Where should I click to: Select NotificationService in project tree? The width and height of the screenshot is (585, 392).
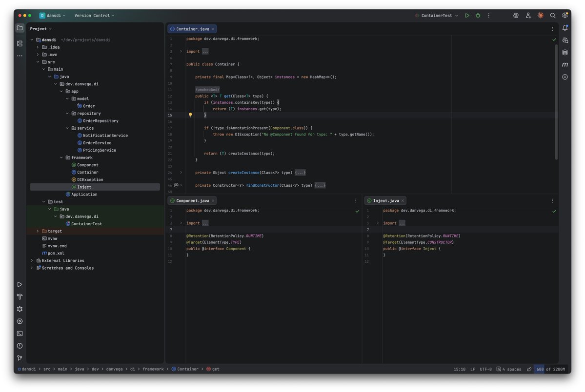pos(102,136)
